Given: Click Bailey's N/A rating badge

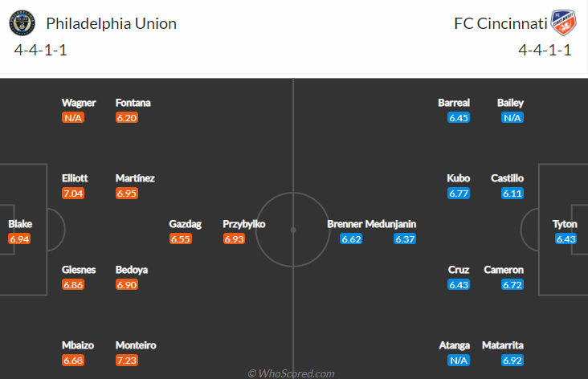Looking at the screenshot, I should (512, 118).
